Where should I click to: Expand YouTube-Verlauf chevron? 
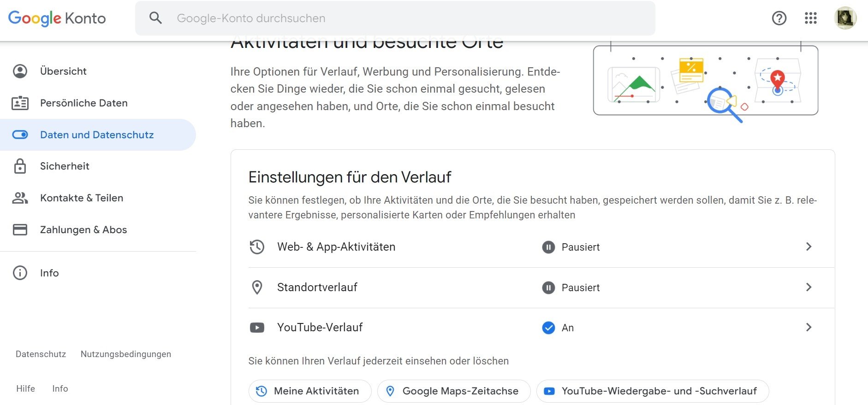tap(809, 327)
